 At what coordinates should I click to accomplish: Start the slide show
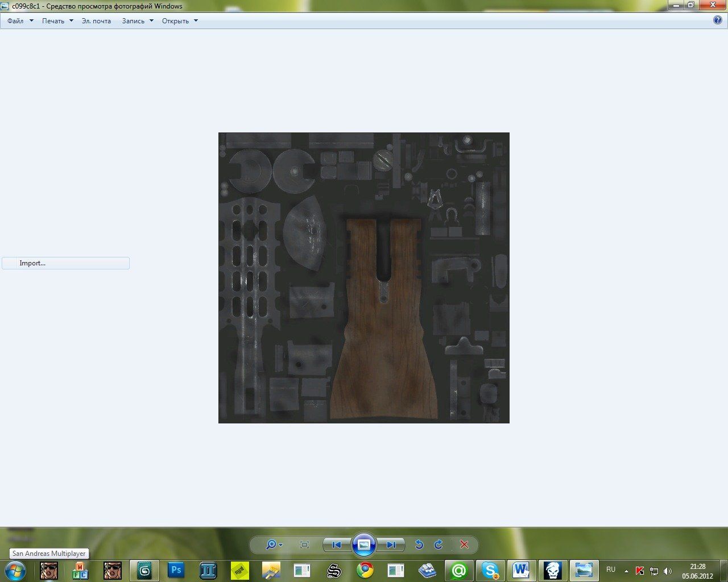364,544
